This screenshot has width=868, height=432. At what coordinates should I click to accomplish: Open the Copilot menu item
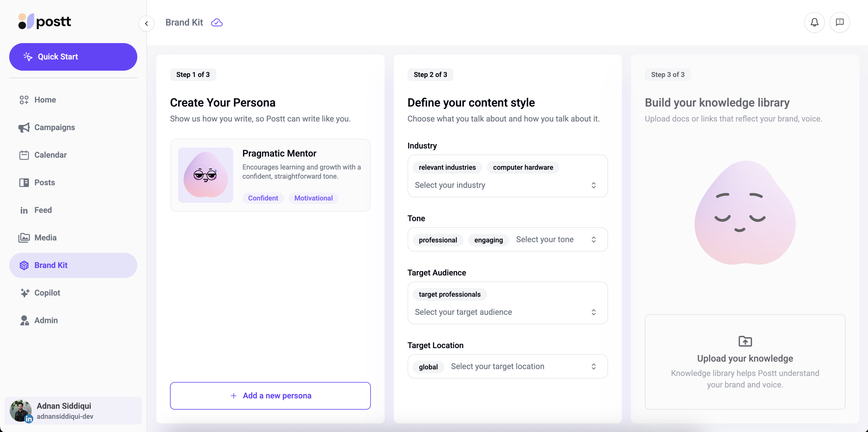[x=47, y=293]
